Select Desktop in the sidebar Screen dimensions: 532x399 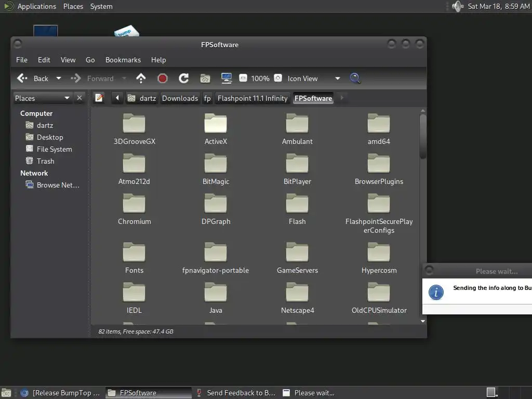(x=45, y=137)
